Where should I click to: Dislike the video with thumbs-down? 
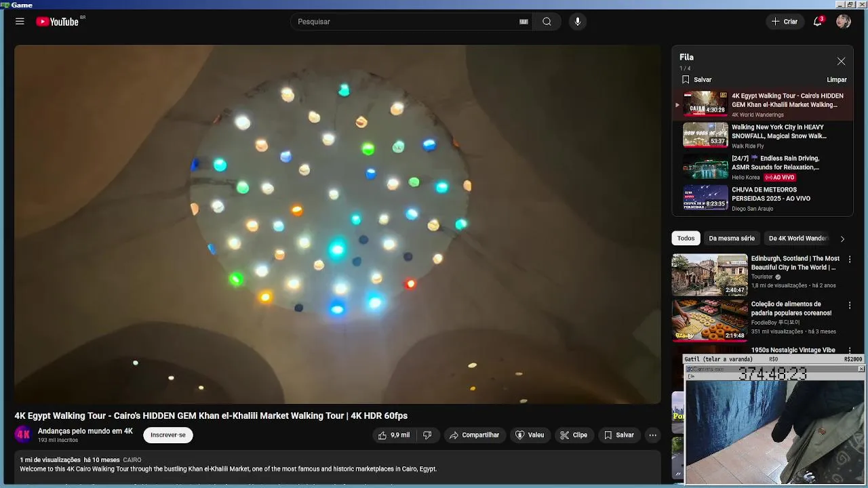(427, 435)
